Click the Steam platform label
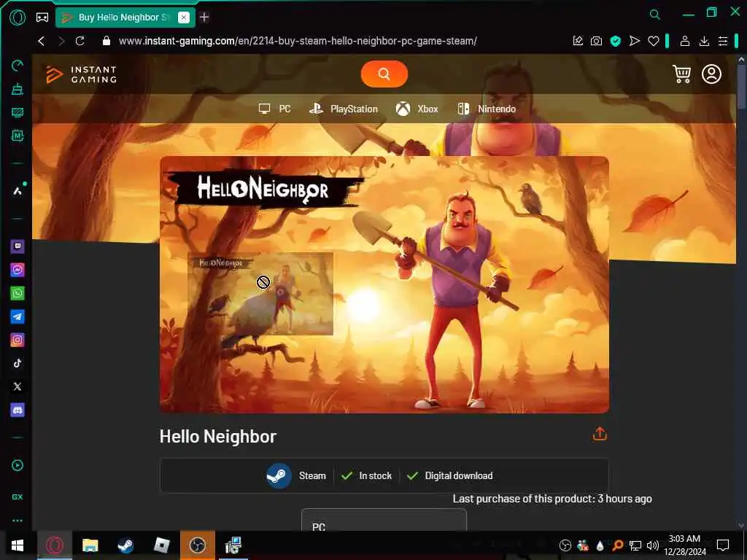 tap(312, 475)
